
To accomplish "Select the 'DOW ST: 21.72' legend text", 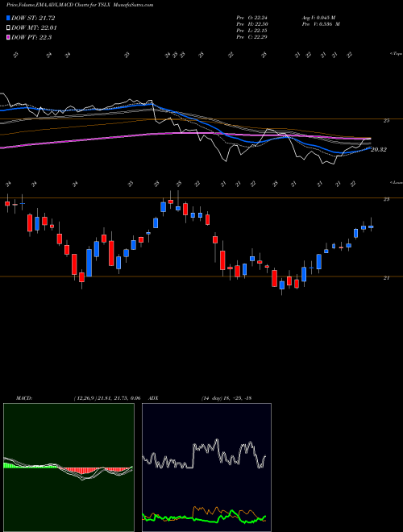I will pos(33,18).
